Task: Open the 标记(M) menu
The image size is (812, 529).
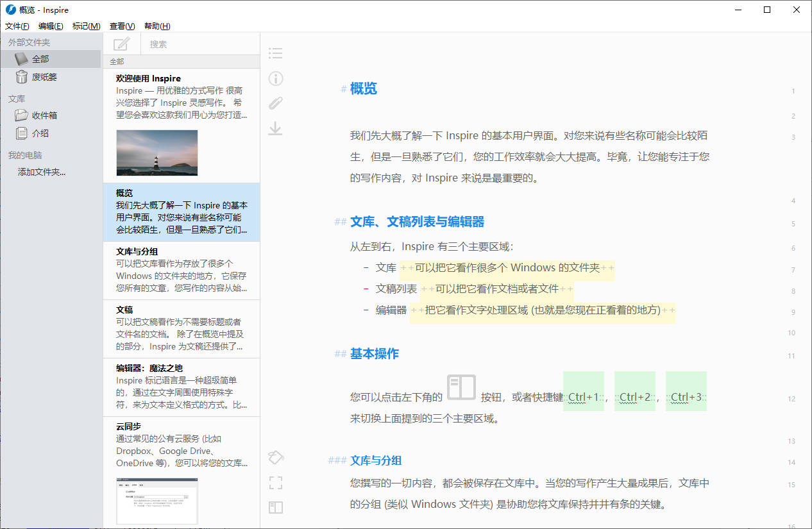Action: click(87, 26)
